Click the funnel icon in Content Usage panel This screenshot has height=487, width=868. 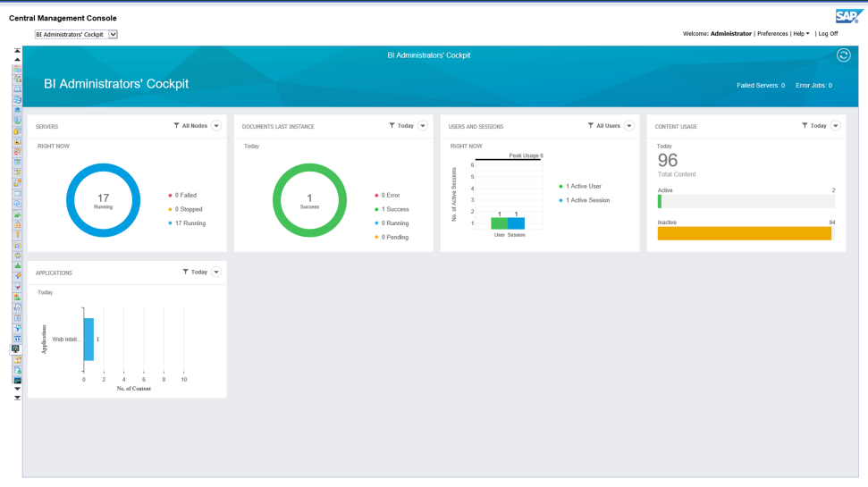pyautogui.click(x=805, y=126)
